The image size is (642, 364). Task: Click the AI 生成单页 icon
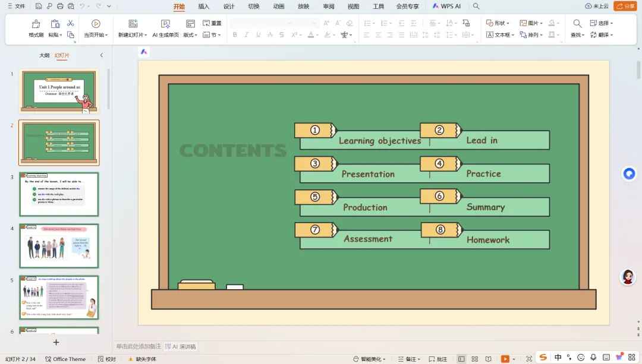[x=165, y=24]
